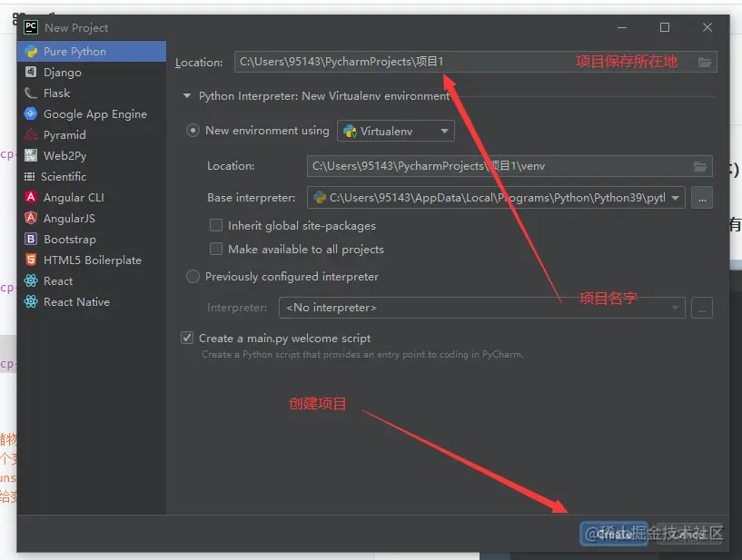This screenshot has width=742, height=560.
Task: Enable Inherit global site-packages
Action: pos(216,225)
